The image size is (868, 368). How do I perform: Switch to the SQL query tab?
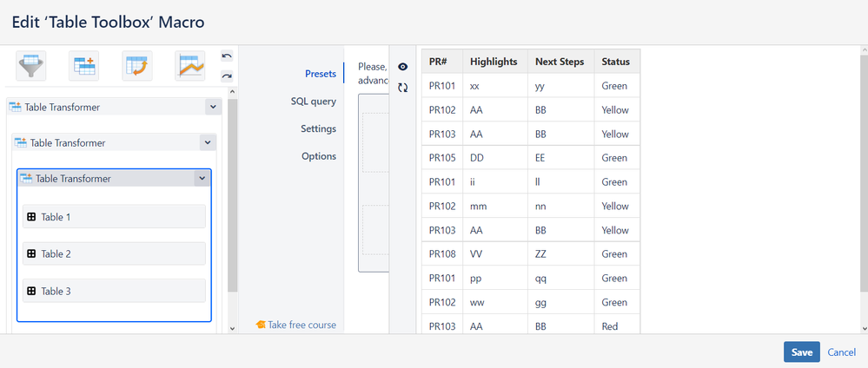[x=313, y=102]
